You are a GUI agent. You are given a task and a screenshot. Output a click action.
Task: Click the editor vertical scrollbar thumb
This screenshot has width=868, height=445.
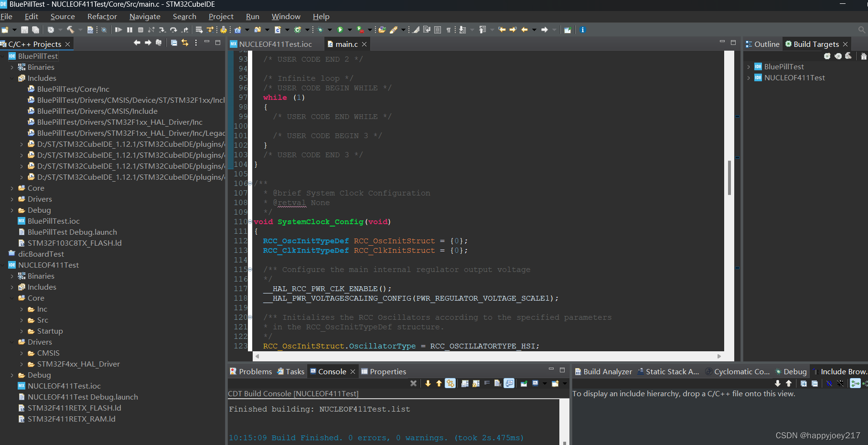coord(729,177)
